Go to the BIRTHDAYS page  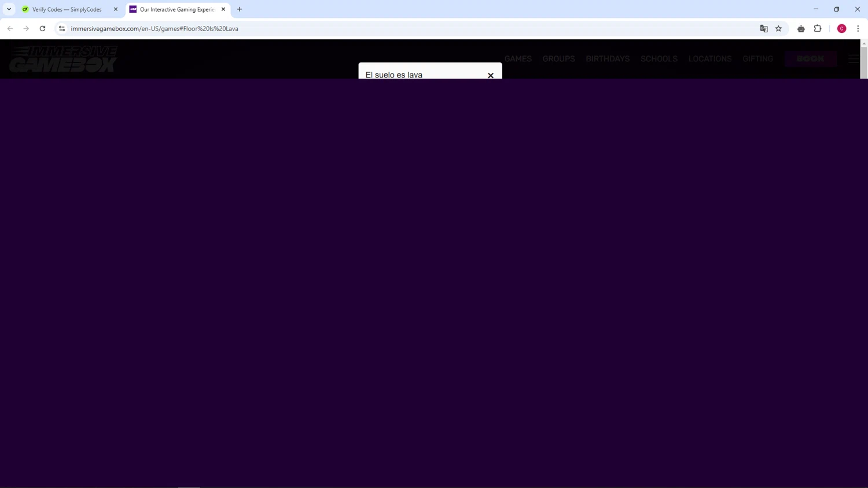click(608, 59)
